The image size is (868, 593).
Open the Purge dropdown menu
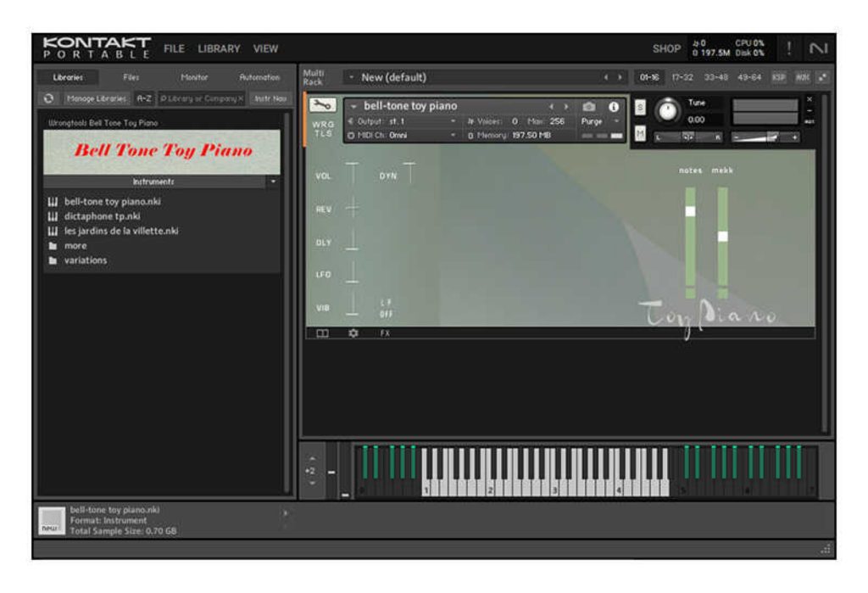coord(600,120)
